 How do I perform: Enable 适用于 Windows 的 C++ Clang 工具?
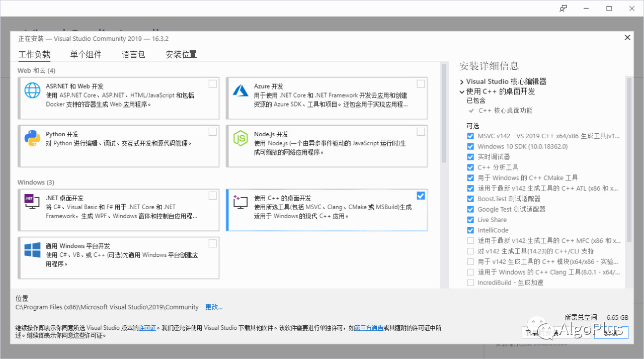click(x=470, y=272)
